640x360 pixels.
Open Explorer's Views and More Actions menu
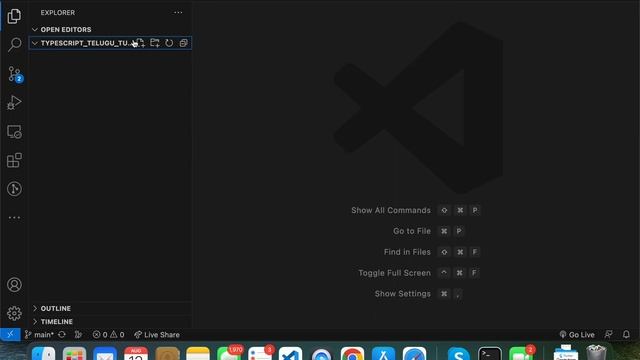pos(178,13)
